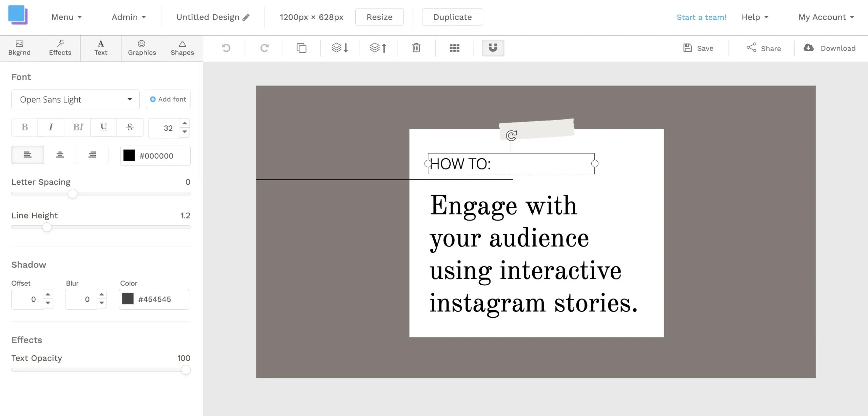Viewport: 868px width, 416px height.
Task: Click the Share network icon
Action: tap(751, 48)
